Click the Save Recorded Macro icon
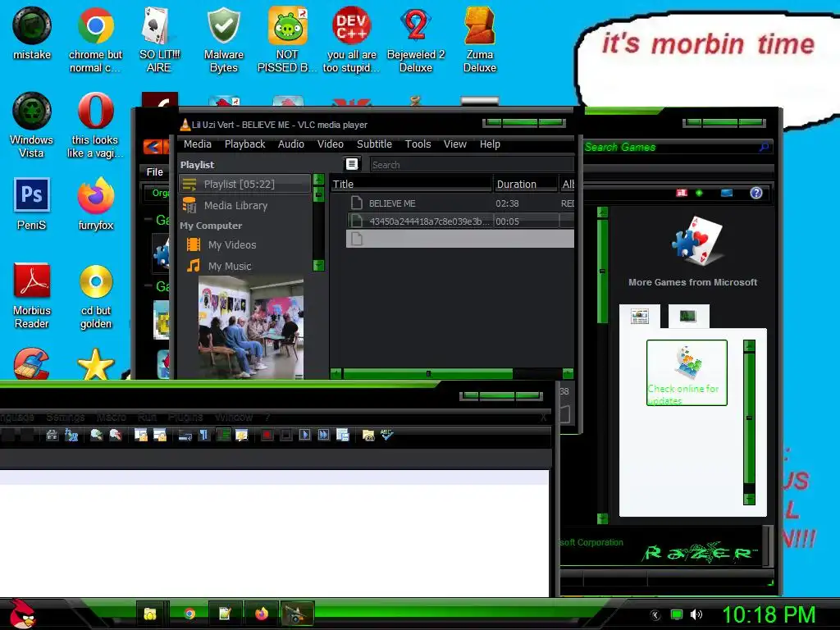Viewport: 840px width, 630px height. [x=343, y=435]
